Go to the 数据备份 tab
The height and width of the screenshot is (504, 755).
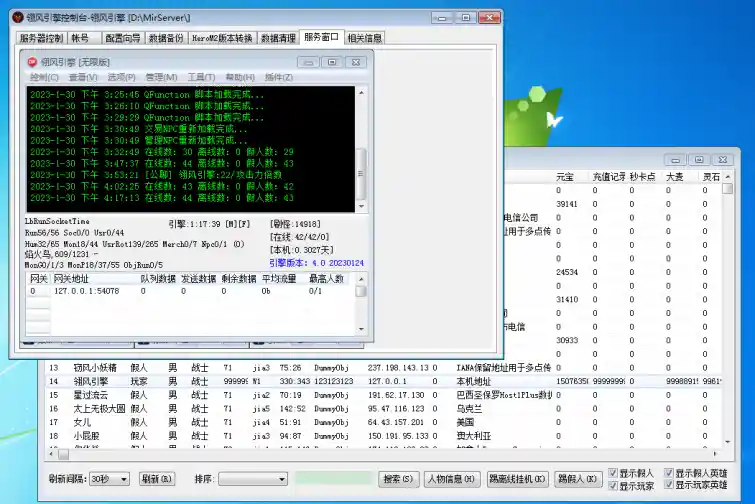[x=166, y=38]
